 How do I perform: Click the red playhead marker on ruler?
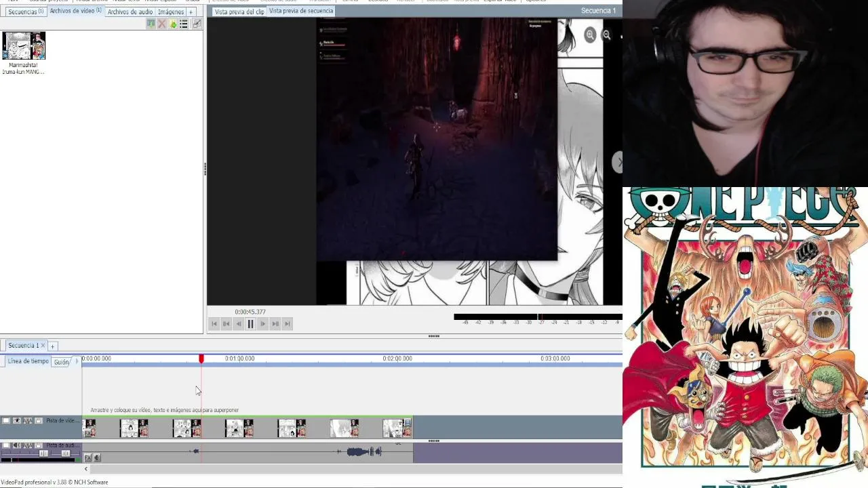(x=201, y=359)
